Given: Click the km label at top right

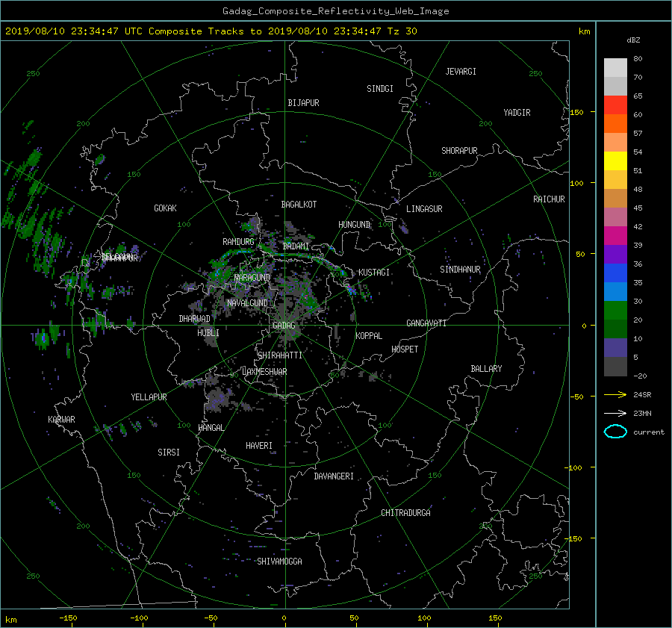Looking at the screenshot, I should point(584,31).
